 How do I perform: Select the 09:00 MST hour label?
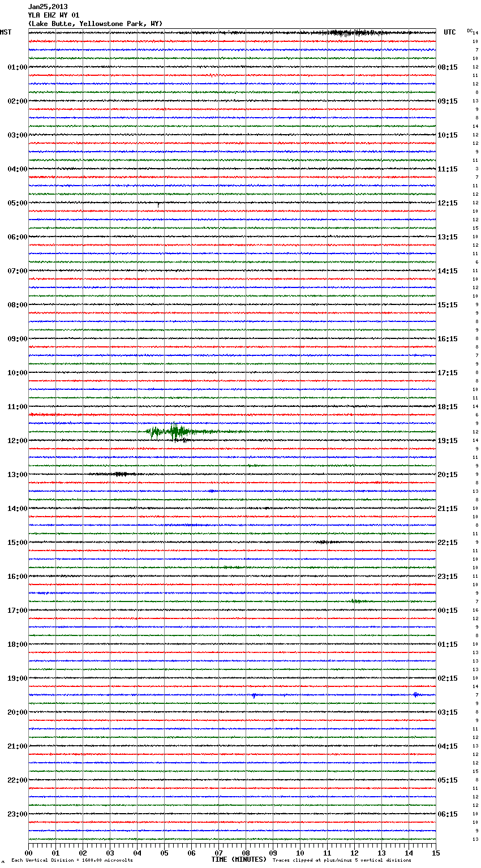click(18, 339)
